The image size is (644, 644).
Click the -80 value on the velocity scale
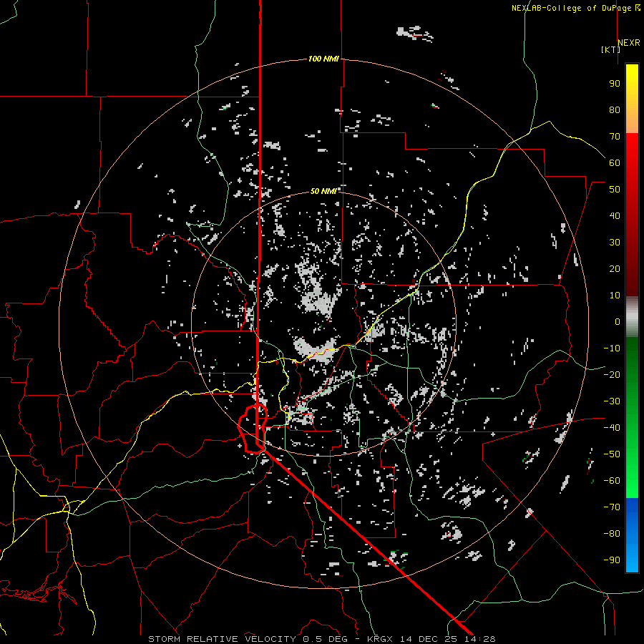[612, 534]
